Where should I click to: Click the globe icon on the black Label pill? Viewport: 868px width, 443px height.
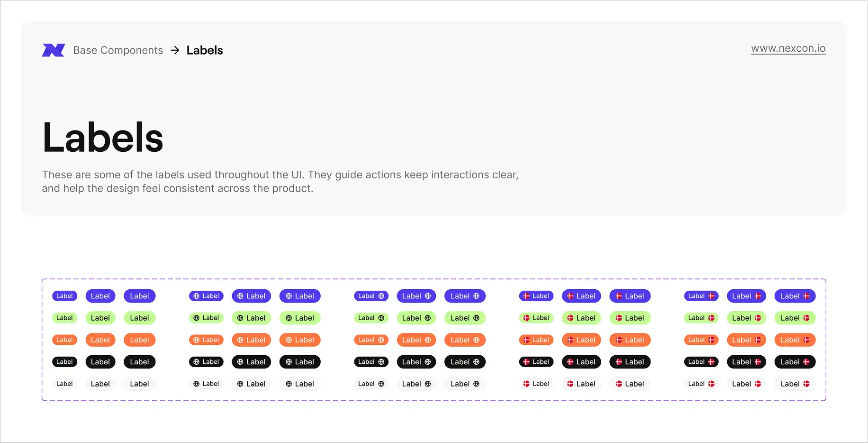pos(197,362)
